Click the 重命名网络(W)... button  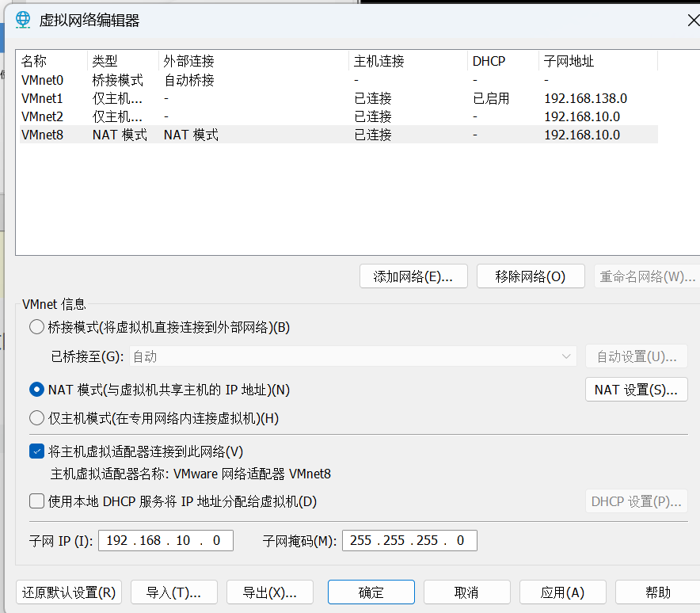click(x=647, y=276)
